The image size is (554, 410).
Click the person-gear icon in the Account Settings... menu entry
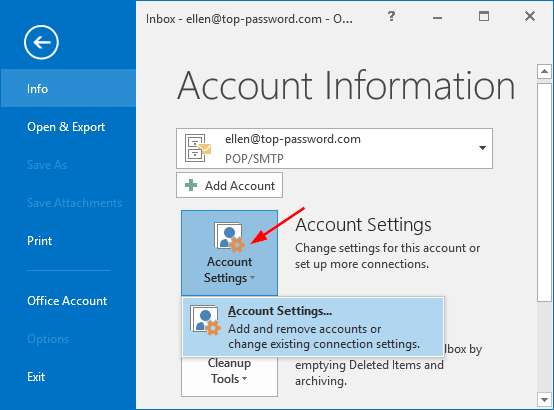point(205,320)
